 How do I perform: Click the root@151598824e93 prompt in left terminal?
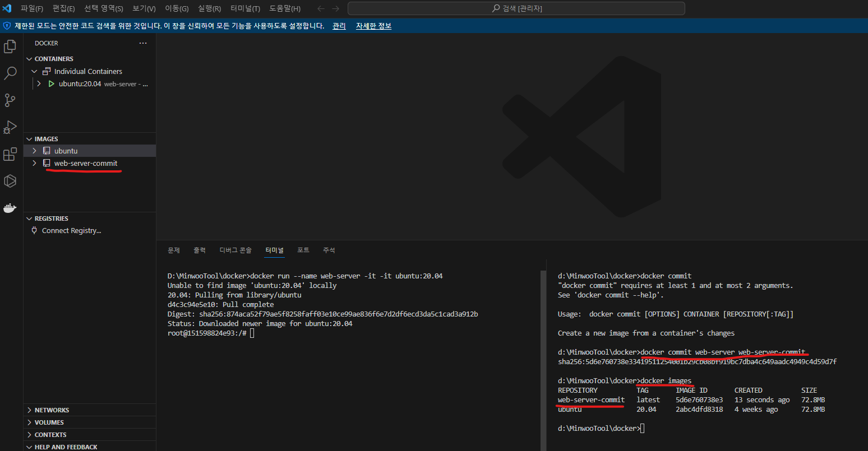[207, 333]
